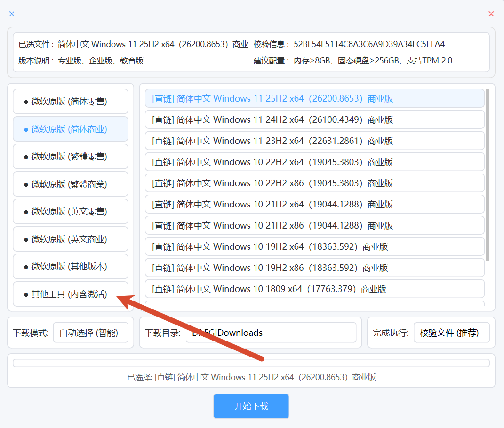Close the window with red X icon
Image resolution: width=504 pixels, height=428 pixels.
[x=491, y=14]
